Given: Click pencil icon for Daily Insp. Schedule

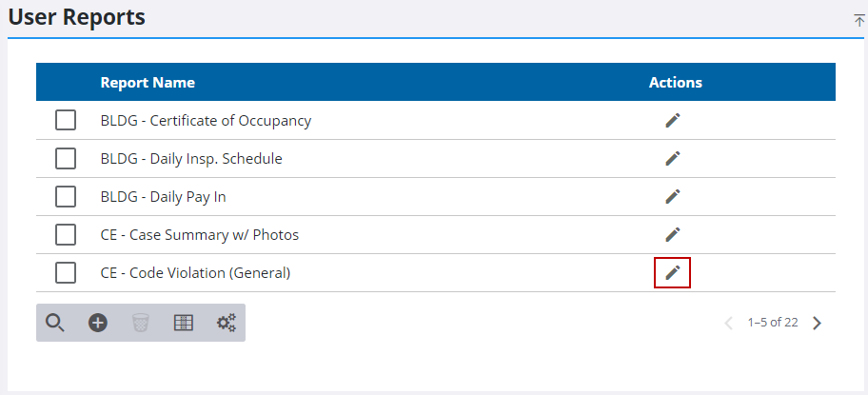Looking at the screenshot, I should 673,159.
